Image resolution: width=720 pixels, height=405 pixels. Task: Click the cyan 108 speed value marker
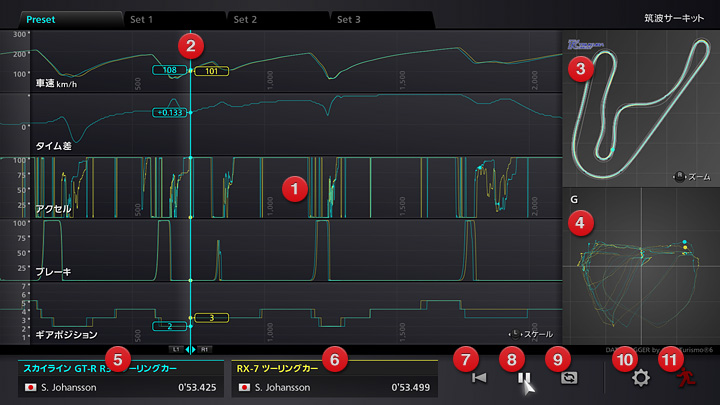[169, 71]
